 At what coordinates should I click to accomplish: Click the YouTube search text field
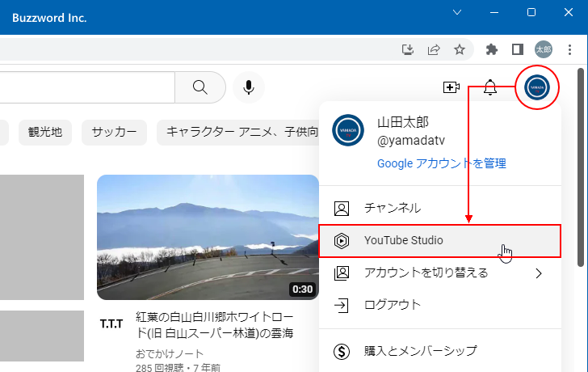[x=87, y=87]
